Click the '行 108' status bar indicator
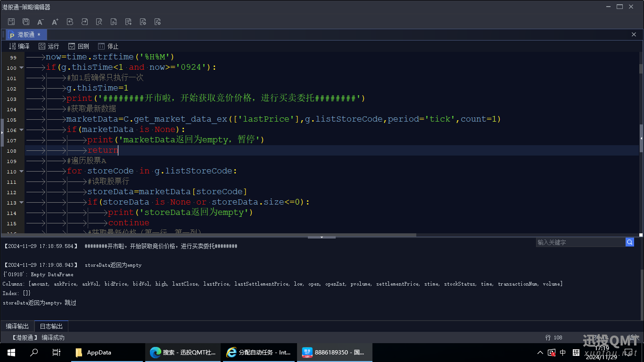Viewport: 644px width, 362px height. [x=554, y=337]
